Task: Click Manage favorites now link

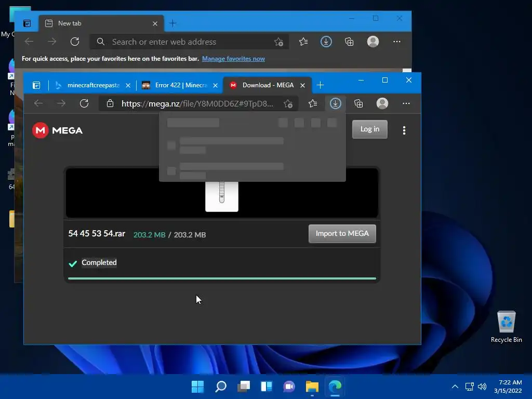Action: point(233,59)
